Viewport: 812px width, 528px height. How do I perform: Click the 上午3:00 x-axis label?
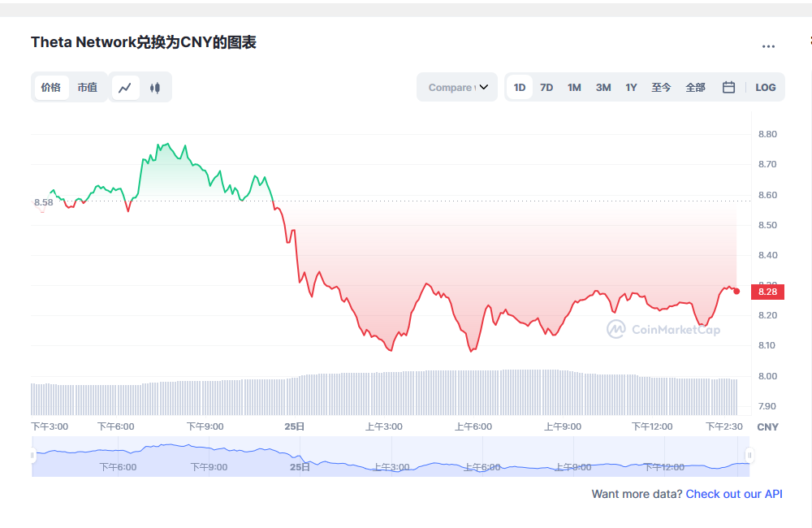[384, 426]
